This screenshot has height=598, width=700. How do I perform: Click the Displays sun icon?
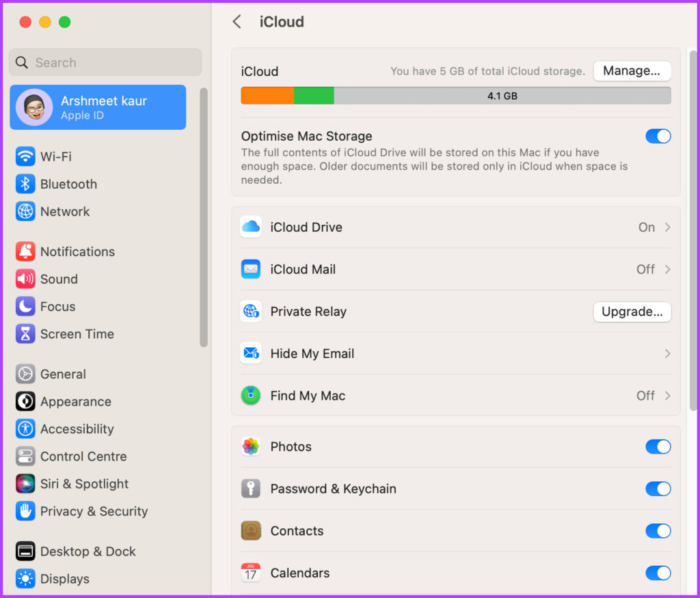click(25, 579)
